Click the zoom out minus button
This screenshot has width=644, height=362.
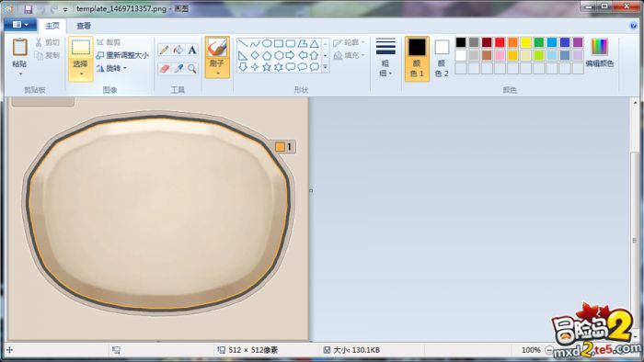[x=549, y=350]
